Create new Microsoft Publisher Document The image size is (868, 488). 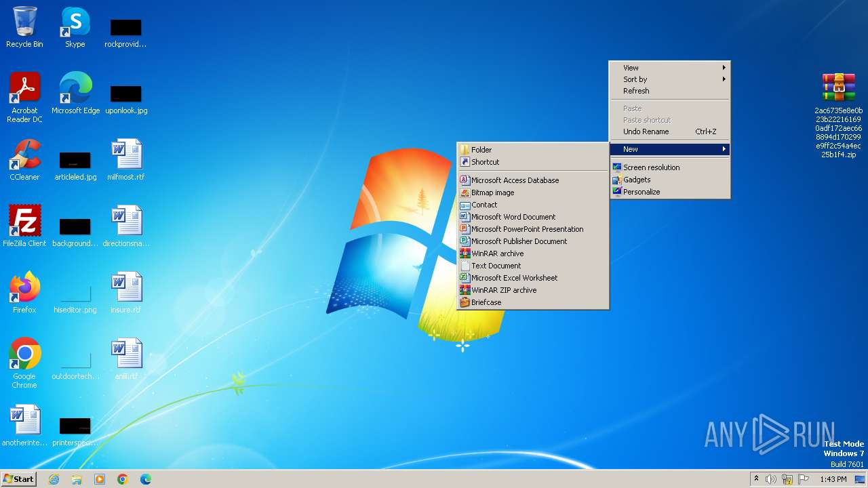click(533, 241)
